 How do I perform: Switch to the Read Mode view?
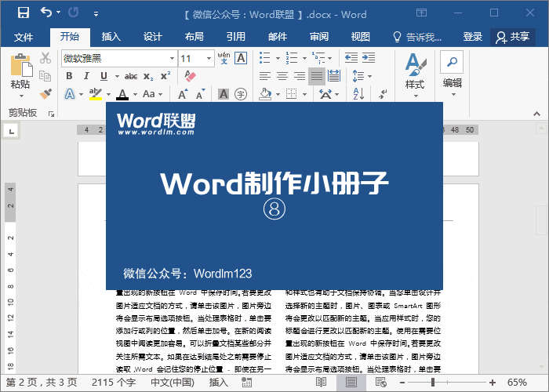pyautogui.click(x=321, y=383)
